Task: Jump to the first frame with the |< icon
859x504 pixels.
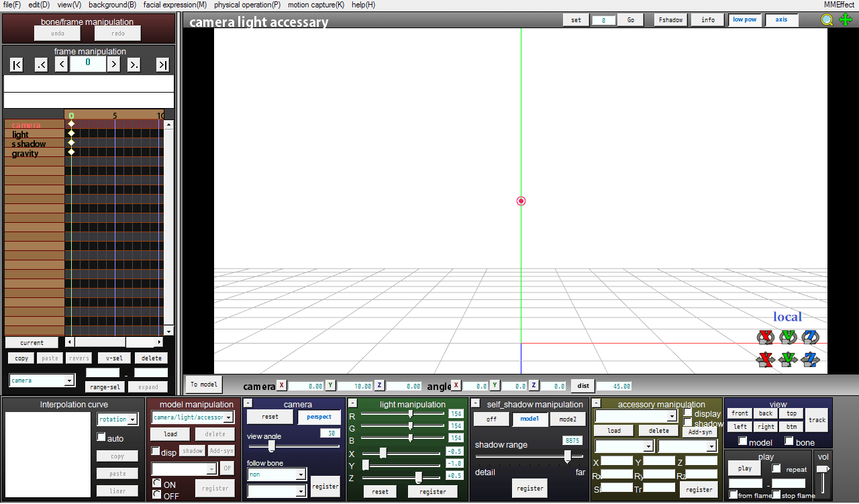Action: tap(16, 64)
